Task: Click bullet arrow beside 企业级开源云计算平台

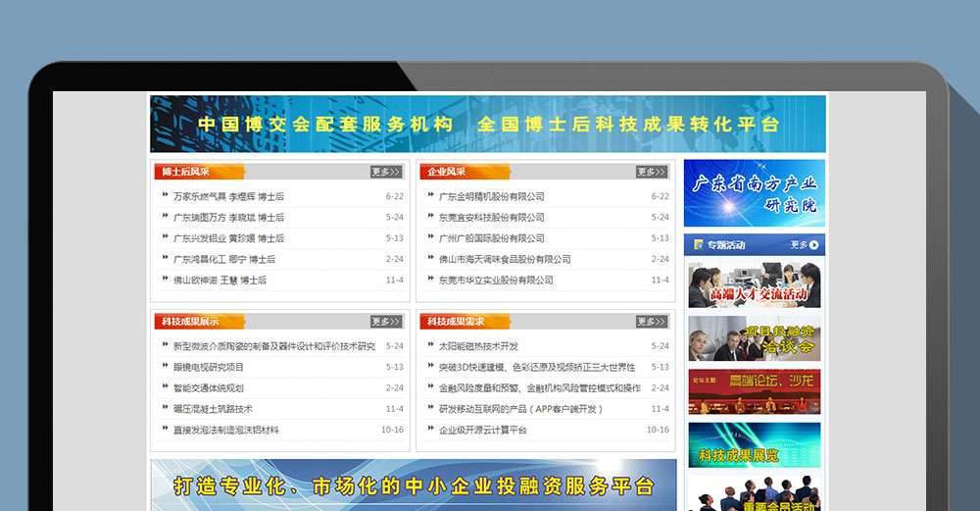Action: coord(430,429)
